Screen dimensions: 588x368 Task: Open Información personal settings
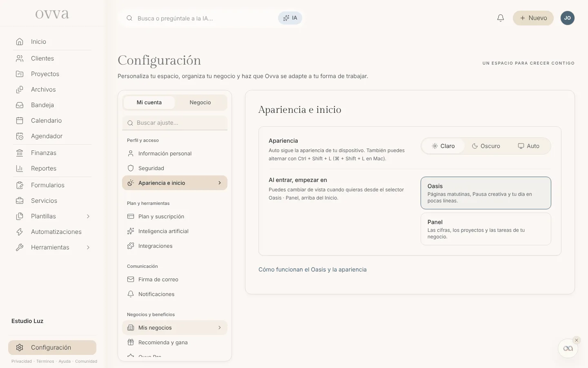tap(175, 153)
